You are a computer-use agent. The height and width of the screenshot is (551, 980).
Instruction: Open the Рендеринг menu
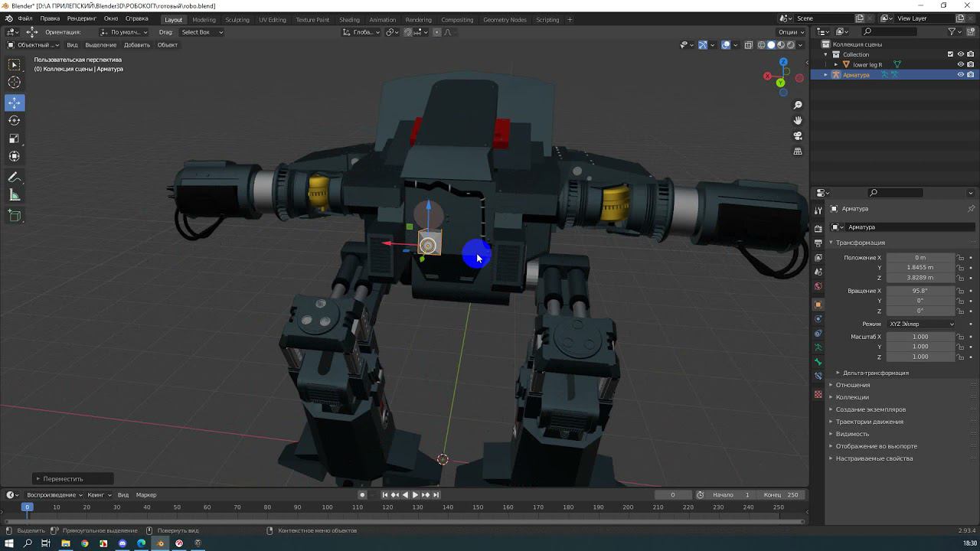81,18
